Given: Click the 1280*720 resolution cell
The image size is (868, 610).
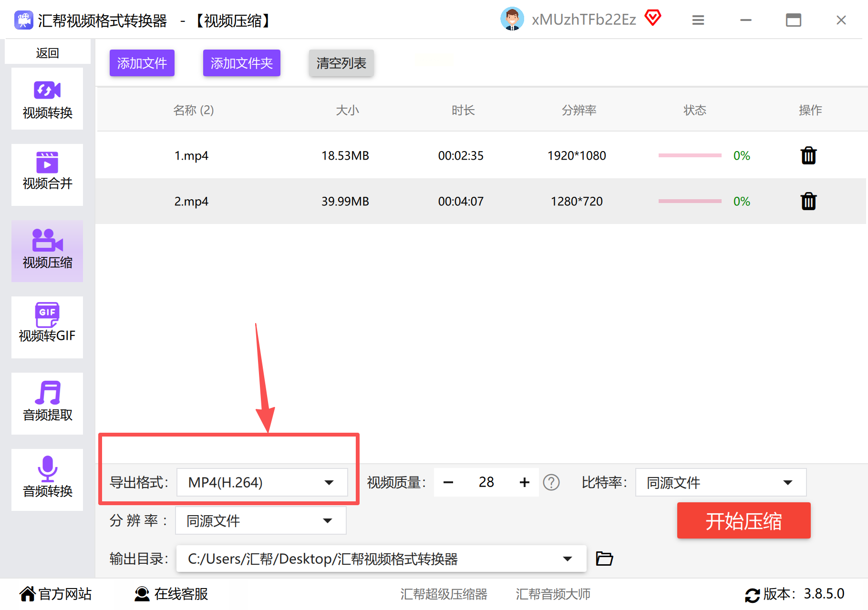Looking at the screenshot, I should tap(577, 202).
